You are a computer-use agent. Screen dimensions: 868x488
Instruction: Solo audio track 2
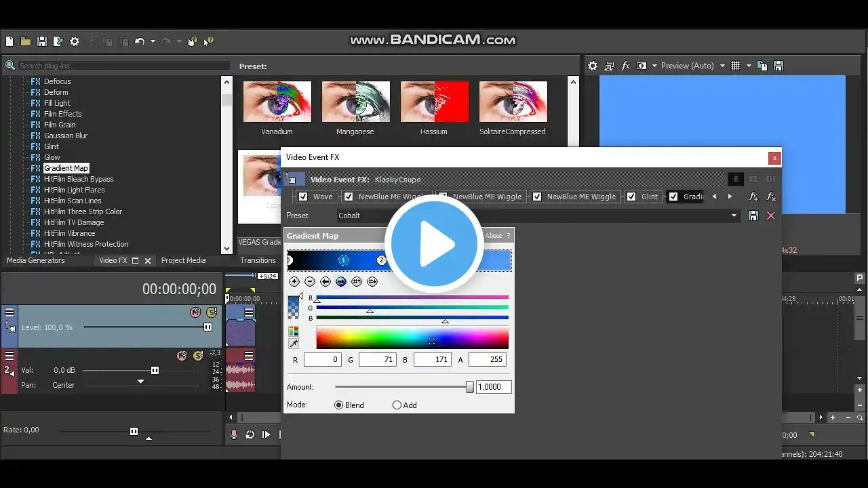coord(198,356)
